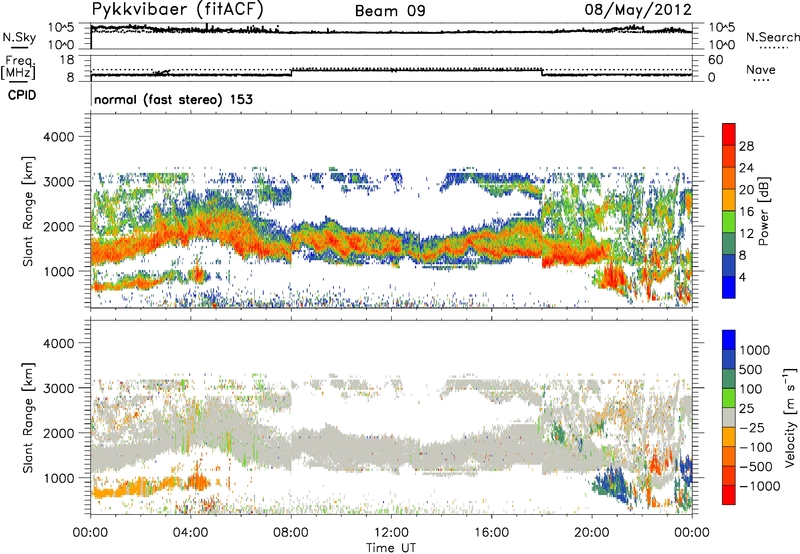The height and width of the screenshot is (554, 800).
Task: Click the 'Time UT' axis label
Action: point(391,548)
